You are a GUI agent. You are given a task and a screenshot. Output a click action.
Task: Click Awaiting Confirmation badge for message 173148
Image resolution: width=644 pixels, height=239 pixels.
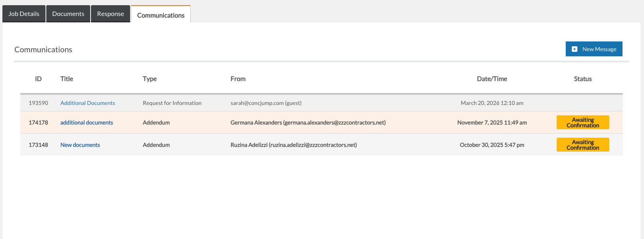(x=583, y=145)
